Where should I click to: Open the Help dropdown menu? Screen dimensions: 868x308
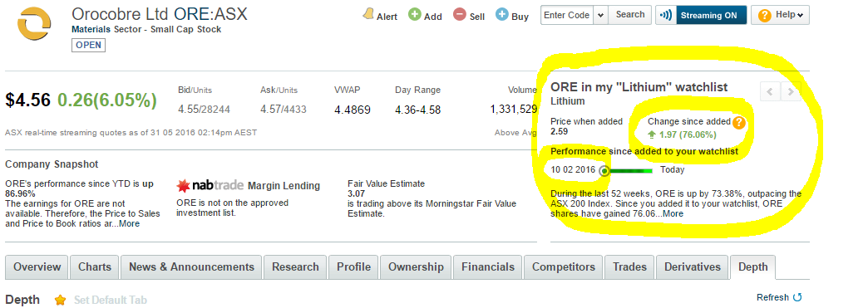(x=779, y=16)
